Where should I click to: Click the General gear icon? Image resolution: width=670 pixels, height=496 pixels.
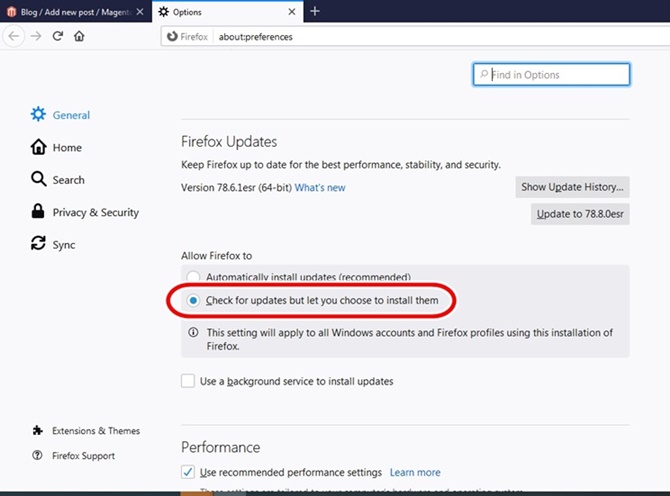[x=38, y=114]
